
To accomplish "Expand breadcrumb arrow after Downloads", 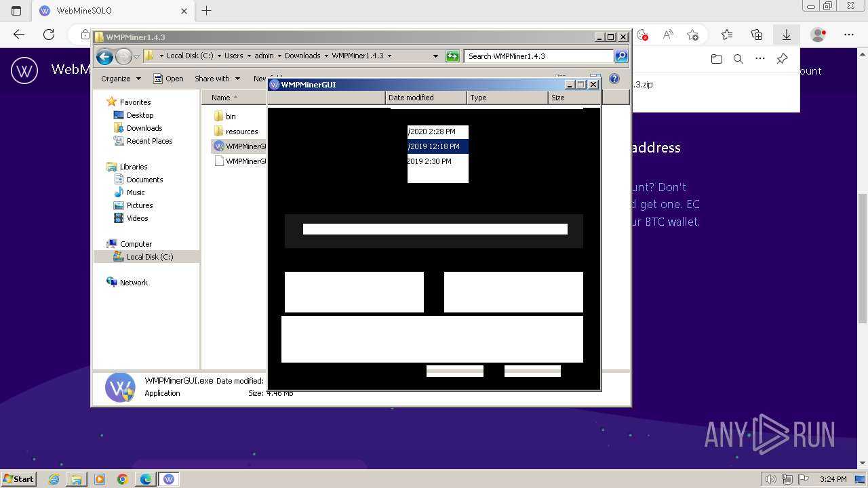I will coord(326,56).
